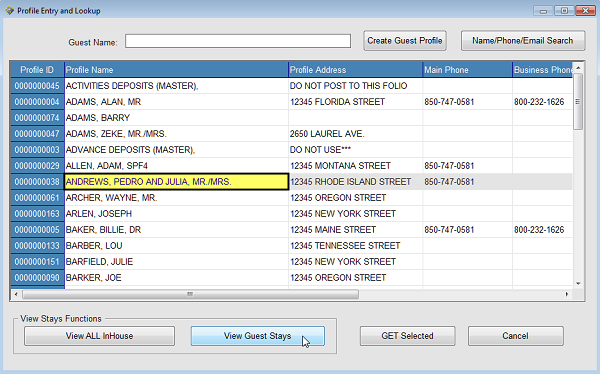Select row header 000000038
This screenshot has height=374, width=600.
click(37, 182)
